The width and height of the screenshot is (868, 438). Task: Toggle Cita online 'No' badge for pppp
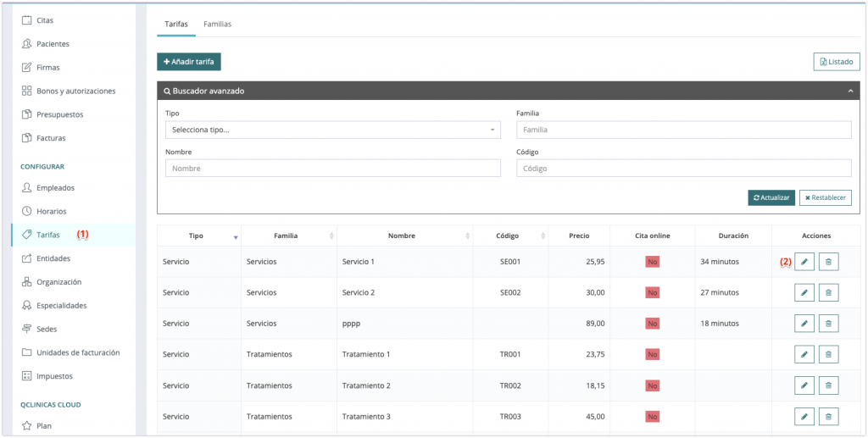[652, 324]
